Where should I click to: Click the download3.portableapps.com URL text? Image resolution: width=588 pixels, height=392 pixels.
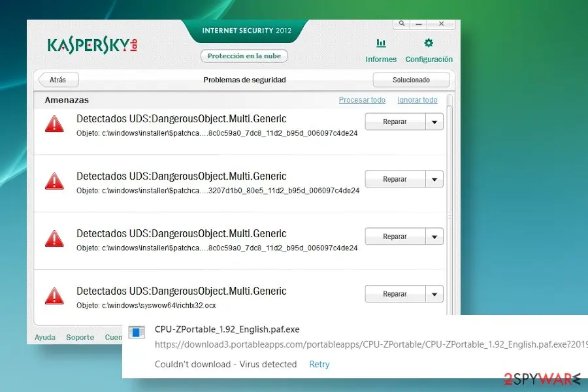tap(371, 344)
